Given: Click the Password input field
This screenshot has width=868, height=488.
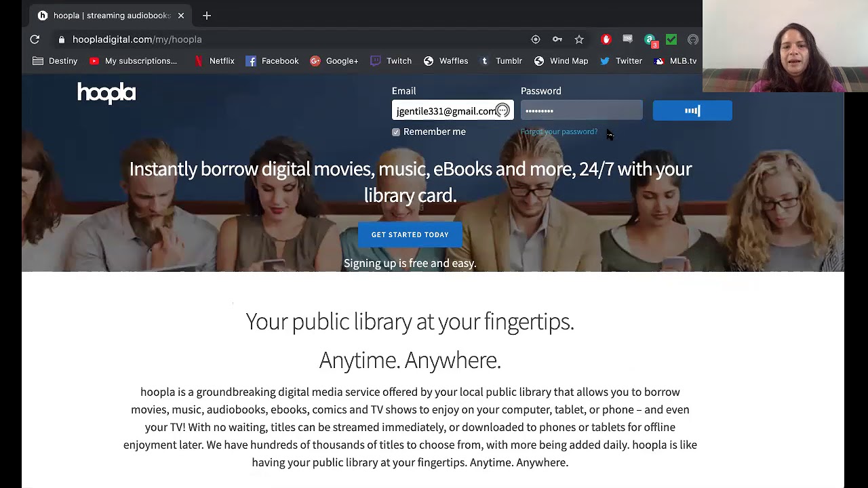Looking at the screenshot, I should pos(582,110).
